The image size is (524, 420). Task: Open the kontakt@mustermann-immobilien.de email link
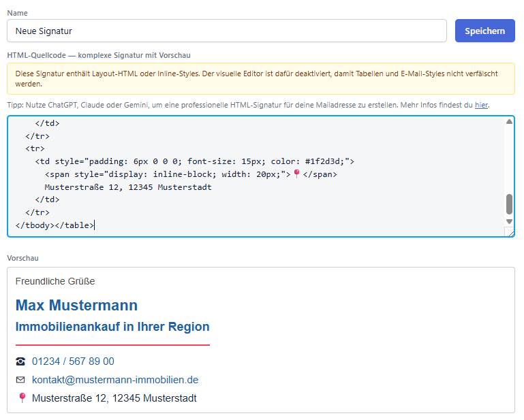[x=115, y=380]
